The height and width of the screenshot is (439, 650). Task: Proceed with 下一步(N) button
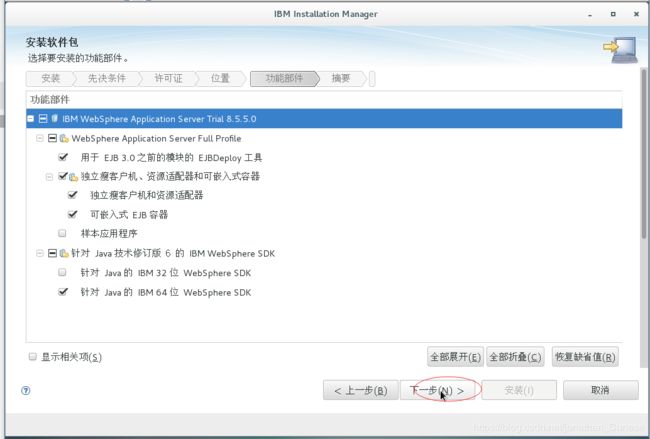pos(437,390)
